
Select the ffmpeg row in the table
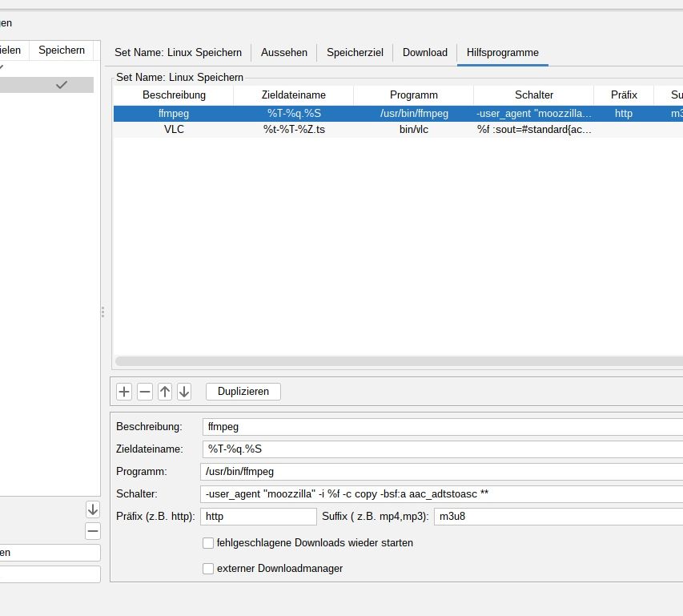398,113
